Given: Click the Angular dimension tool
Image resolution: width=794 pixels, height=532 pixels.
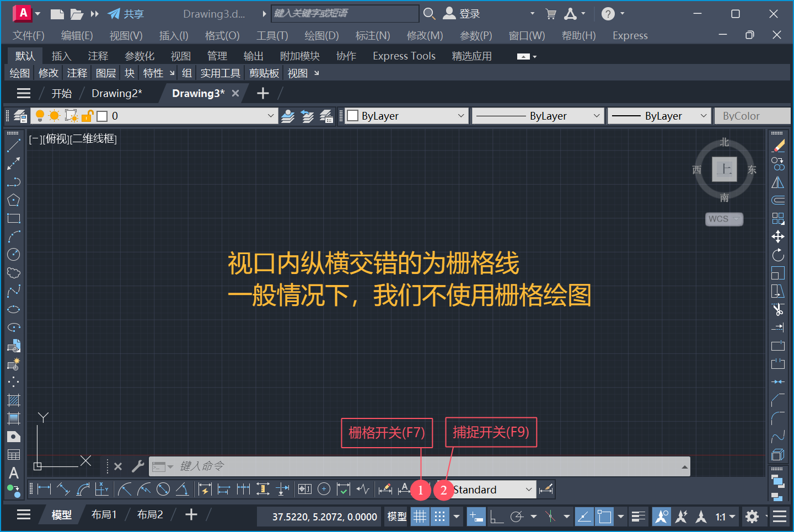Looking at the screenshot, I should 182,489.
